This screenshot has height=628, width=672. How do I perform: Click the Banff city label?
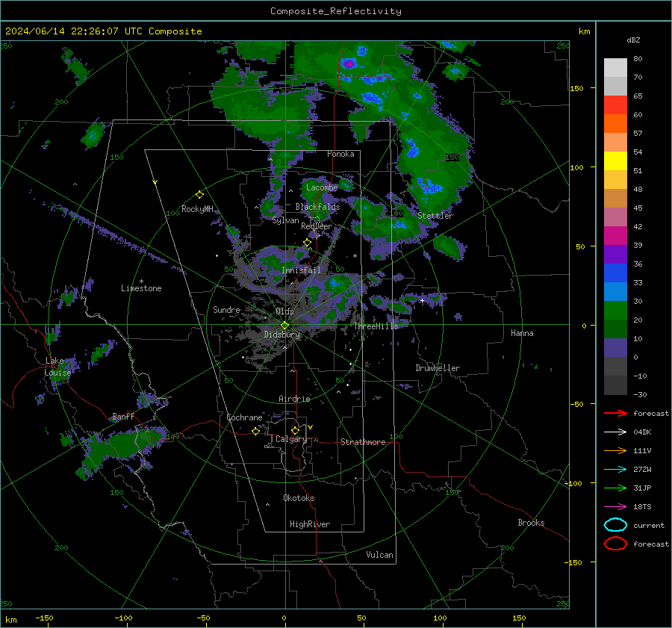[123, 417]
